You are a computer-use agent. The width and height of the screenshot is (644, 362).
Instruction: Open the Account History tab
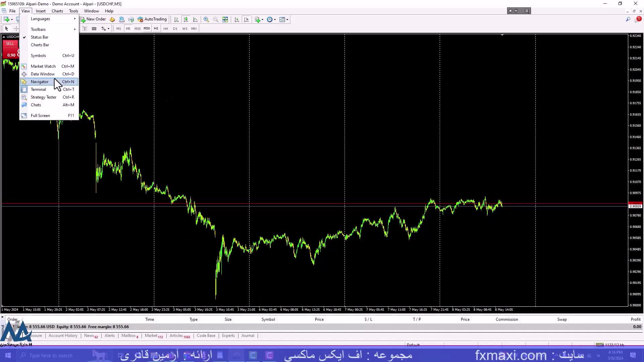point(63,336)
